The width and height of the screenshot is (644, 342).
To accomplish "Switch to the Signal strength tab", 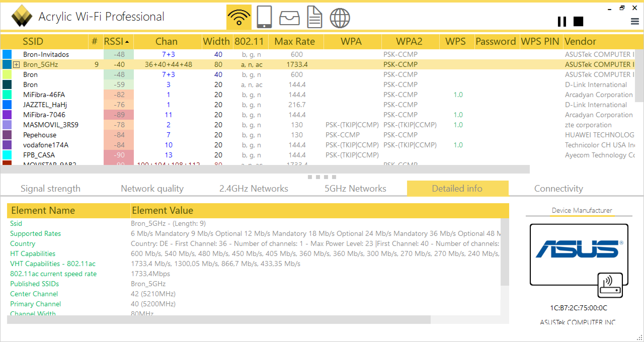I will (50, 189).
